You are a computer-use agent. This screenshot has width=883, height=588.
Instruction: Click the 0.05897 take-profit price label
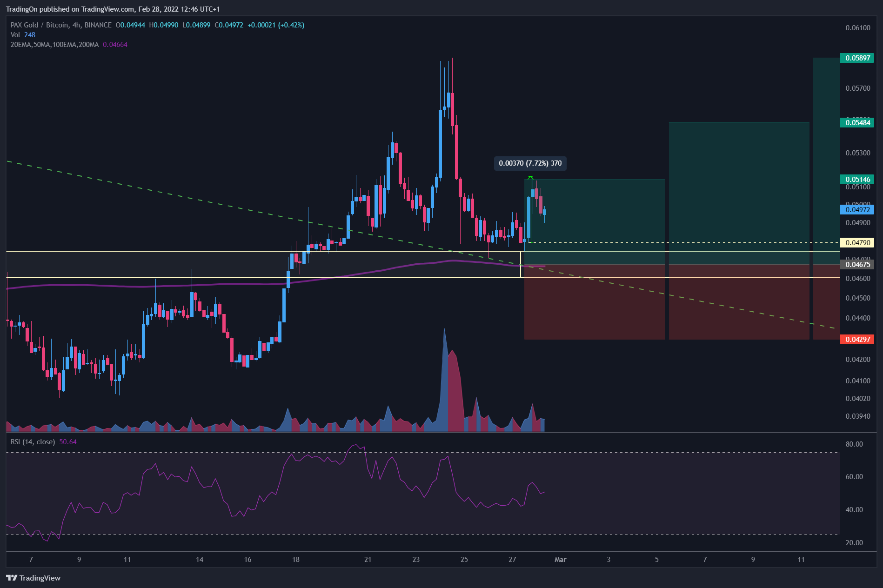[x=857, y=58]
